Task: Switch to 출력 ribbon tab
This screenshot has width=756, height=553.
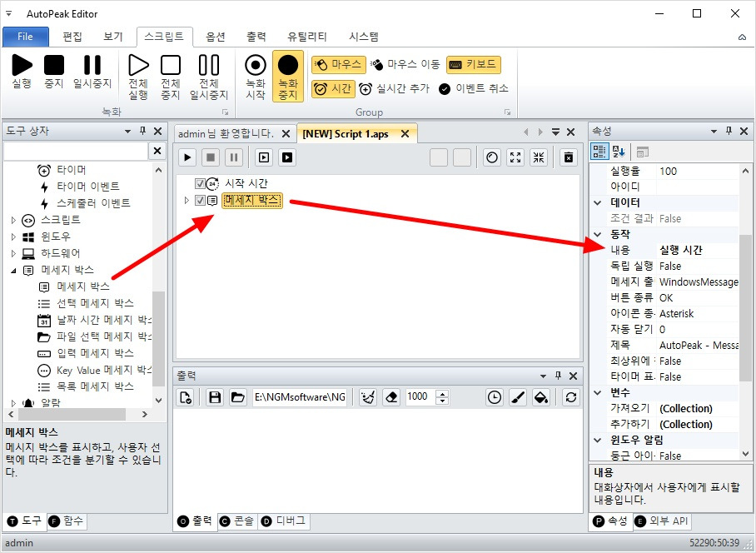Action: [x=256, y=37]
